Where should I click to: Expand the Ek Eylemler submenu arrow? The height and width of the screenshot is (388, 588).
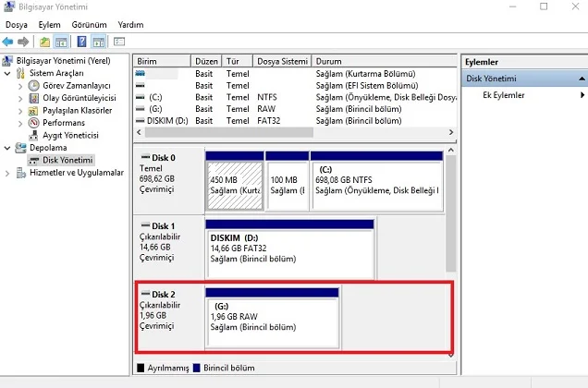582,95
